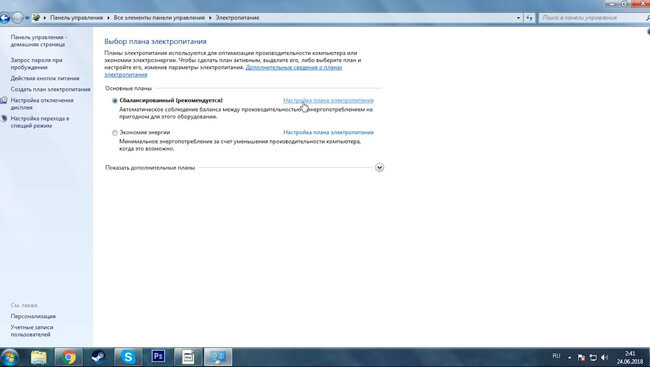Open address bar history dropdown arrow

(518, 18)
